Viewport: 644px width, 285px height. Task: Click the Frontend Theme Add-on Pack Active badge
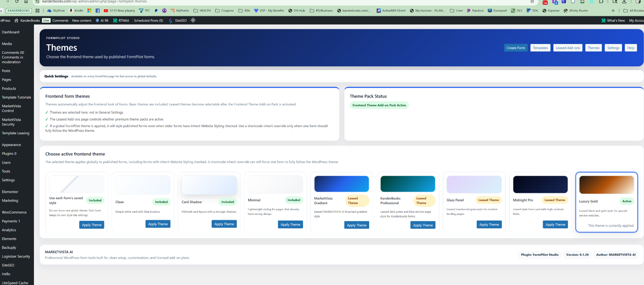(379, 105)
